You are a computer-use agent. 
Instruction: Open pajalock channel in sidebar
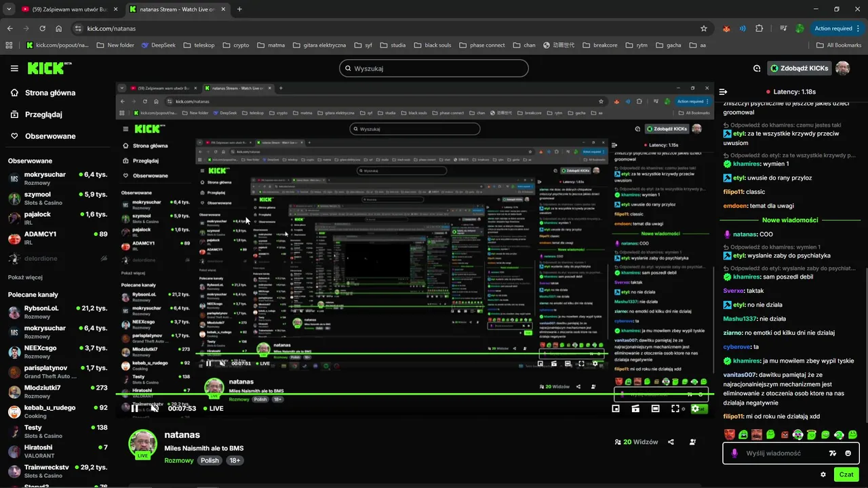(58, 218)
